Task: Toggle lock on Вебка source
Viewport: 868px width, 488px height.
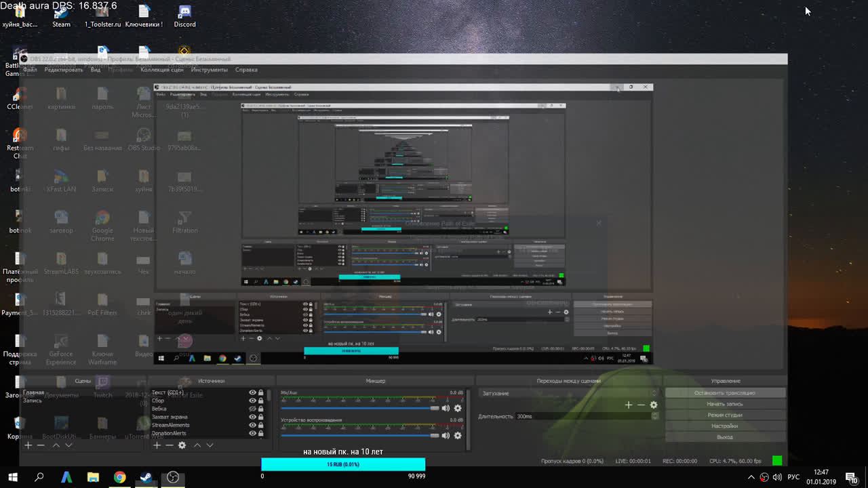Action: click(x=261, y=409)
